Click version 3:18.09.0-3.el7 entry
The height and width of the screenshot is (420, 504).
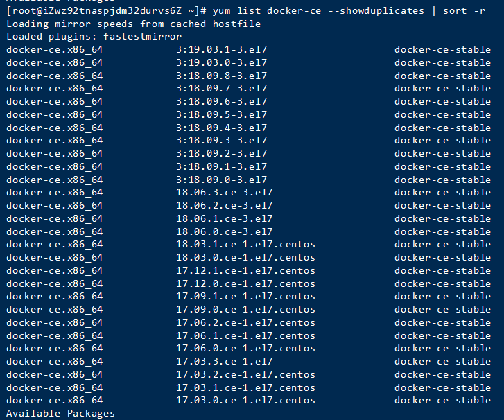tap(221, 180)
